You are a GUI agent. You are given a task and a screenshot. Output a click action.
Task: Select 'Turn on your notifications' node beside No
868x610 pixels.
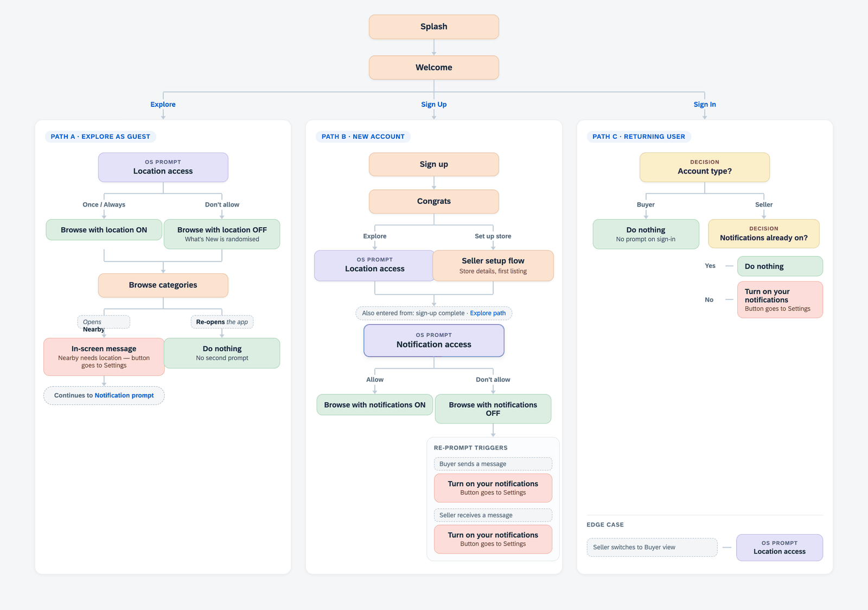click(x=780, y=299)
